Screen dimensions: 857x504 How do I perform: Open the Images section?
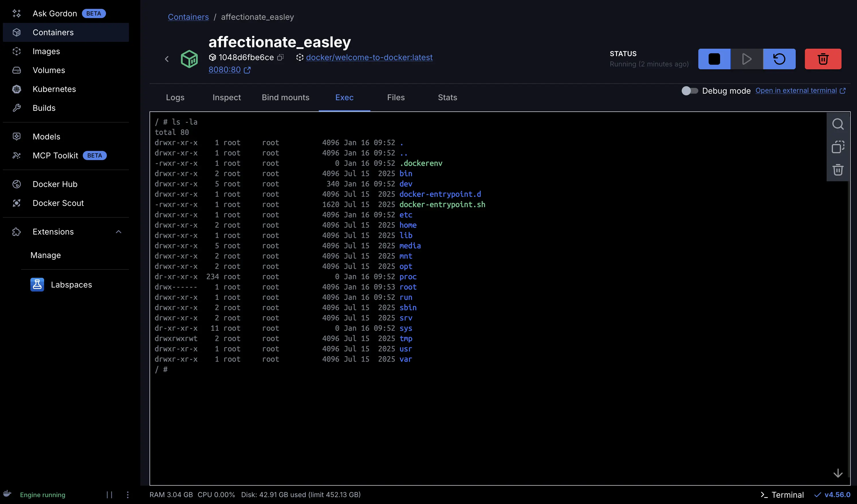tap(47, 51)
